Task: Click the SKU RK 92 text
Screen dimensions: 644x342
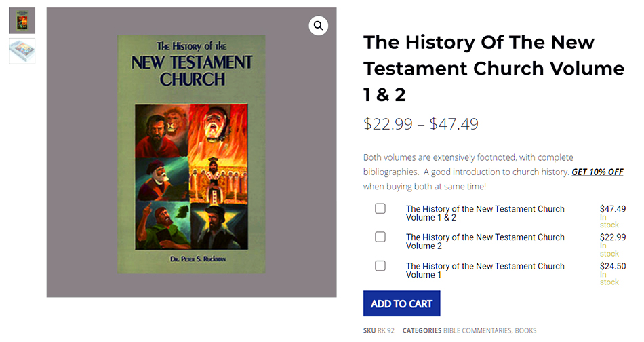Action: pos(378,331)
